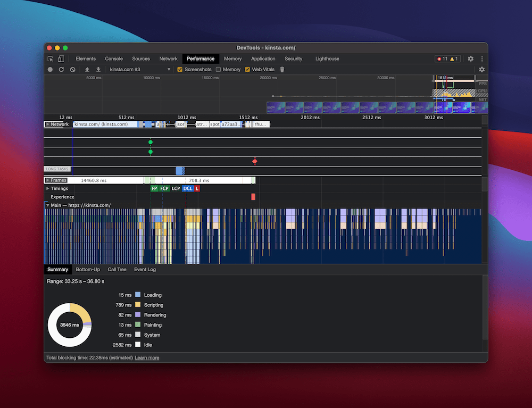Disable the Screenshots checkbox
Screen dimensions: 532x408
tap(180, 69)
